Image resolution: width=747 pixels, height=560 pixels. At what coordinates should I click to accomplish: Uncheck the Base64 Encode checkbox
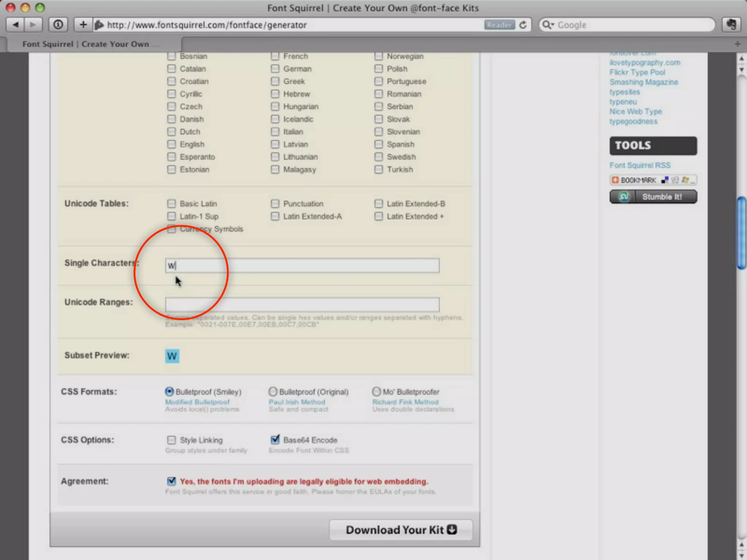[275, 439]
